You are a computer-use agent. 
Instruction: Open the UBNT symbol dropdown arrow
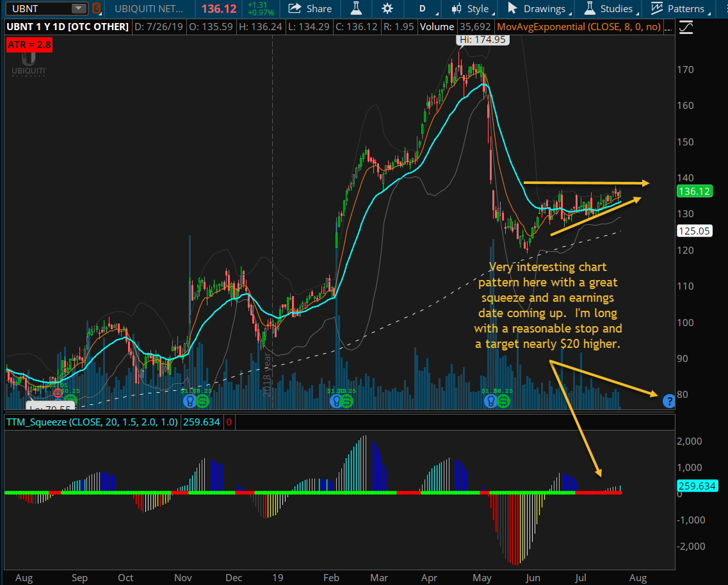(79, 8)
